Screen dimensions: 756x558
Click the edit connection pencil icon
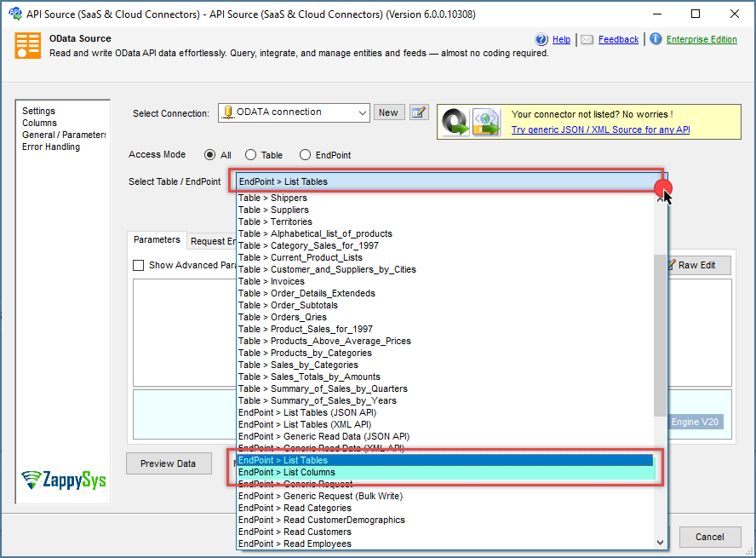tap(418, 112)
